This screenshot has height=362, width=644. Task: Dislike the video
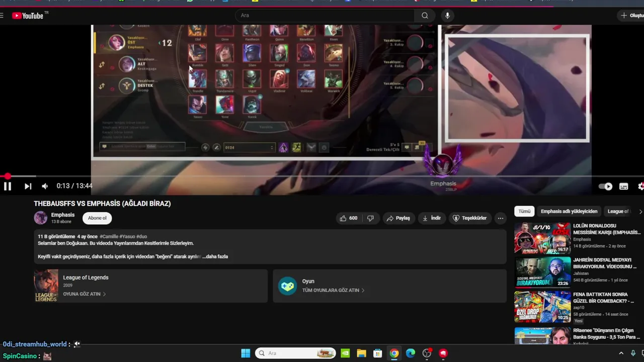click(370, 218)
